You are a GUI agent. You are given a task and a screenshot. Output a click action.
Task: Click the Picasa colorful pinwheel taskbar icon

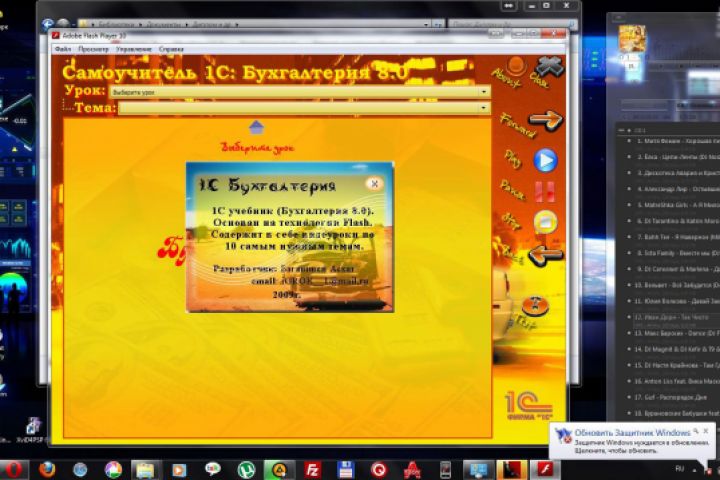[x=113, y=470]
